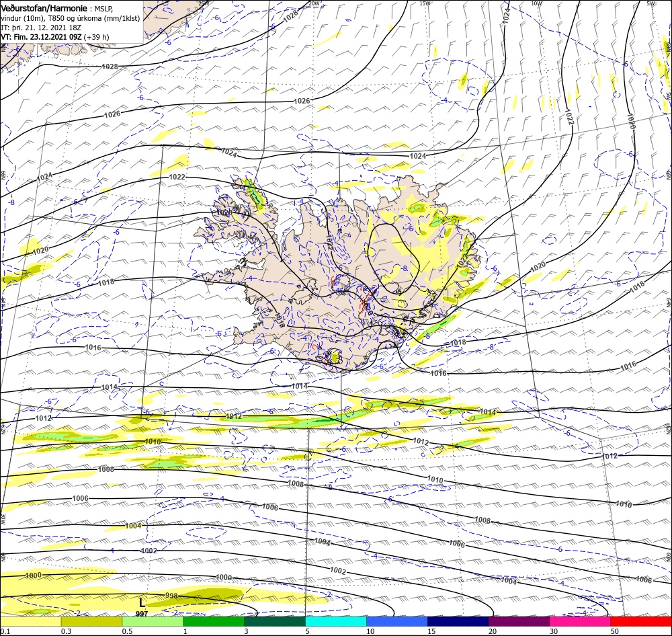Click the pink 30 mm legend swatch

(x=581, y=621)
